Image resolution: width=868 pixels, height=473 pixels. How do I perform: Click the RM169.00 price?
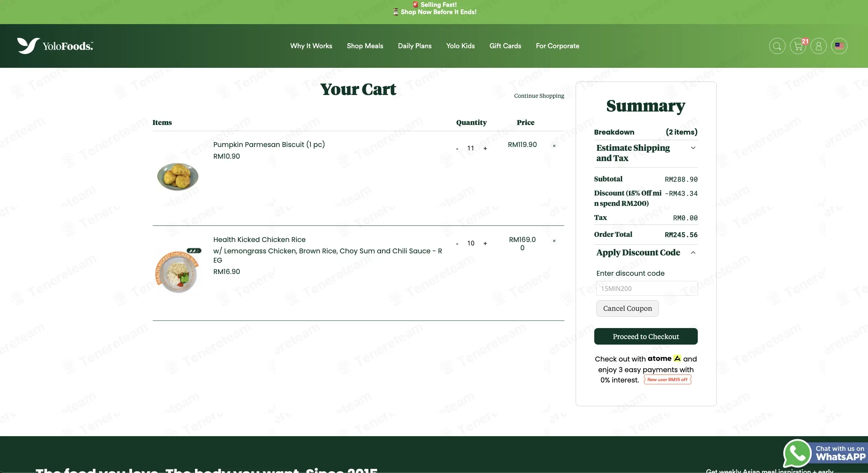522,244
